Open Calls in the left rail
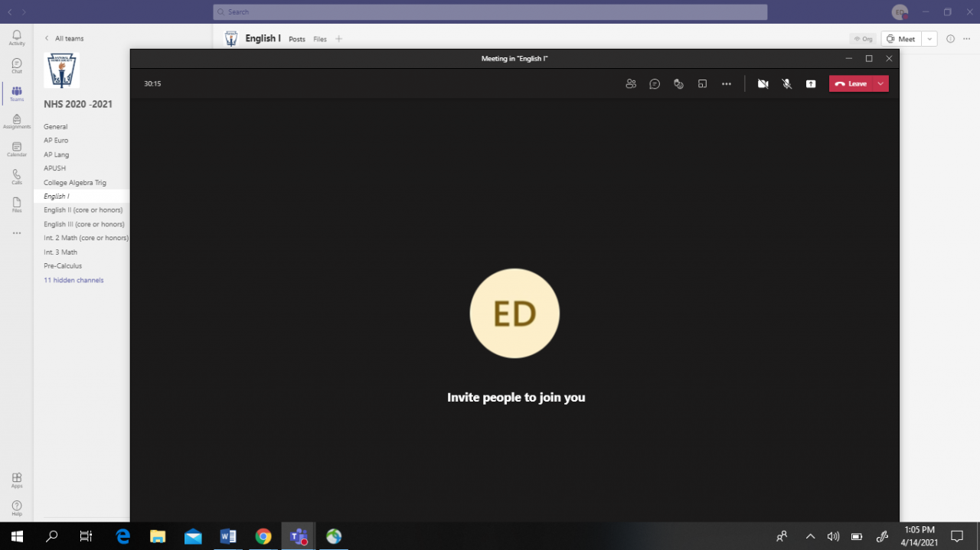 [17, 177]
